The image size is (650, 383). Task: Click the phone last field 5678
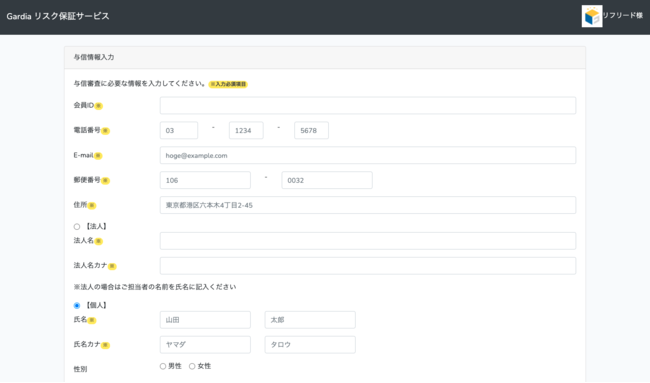coord(311,131)
